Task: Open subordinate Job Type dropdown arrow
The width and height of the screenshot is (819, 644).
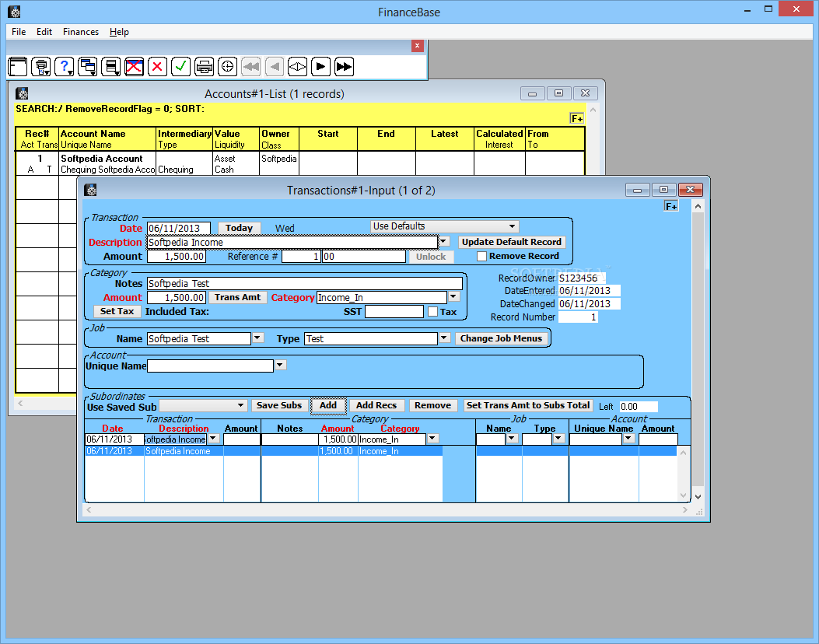Action: point(559,439)
